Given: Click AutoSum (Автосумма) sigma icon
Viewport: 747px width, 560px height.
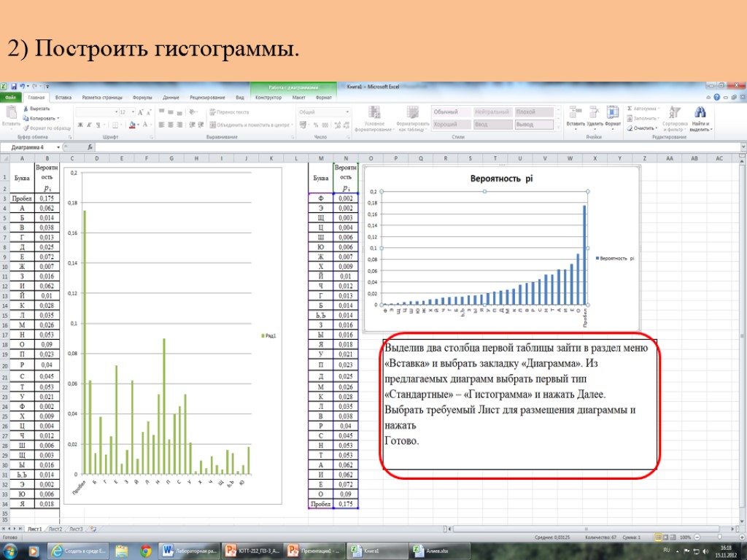Looking at the screenshot, I should pos(630,109).
